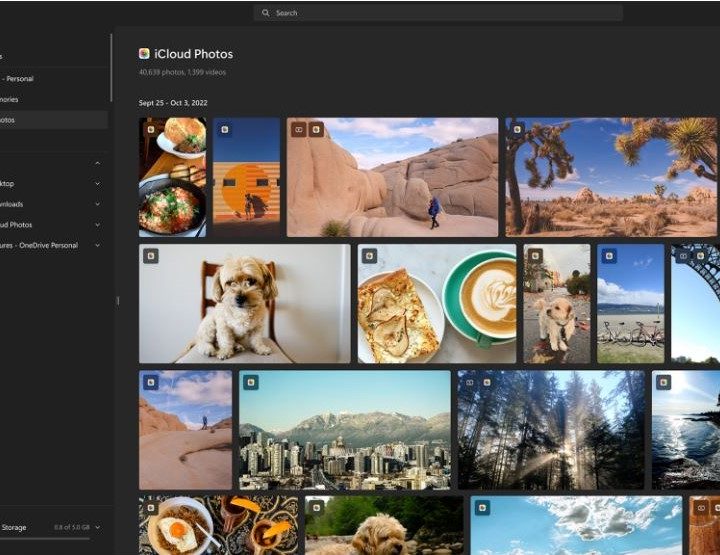The width and height of the screenshot is (720, 555).
Task: Click iCloud badge on ramen egg photo
Action: click(x=151, y=508)
